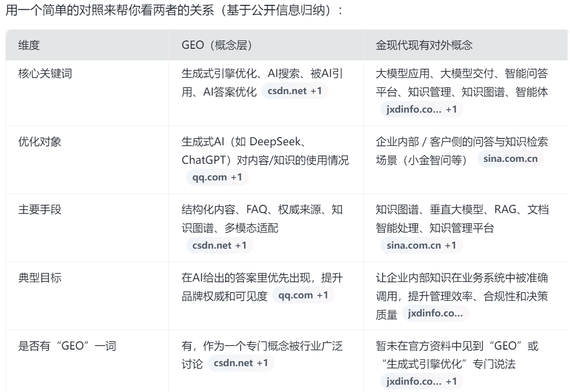This screenshot has width=570, height=392.
Task: Click qq.com source chip in 优化对象 row
Action: [x=217, y=177]
